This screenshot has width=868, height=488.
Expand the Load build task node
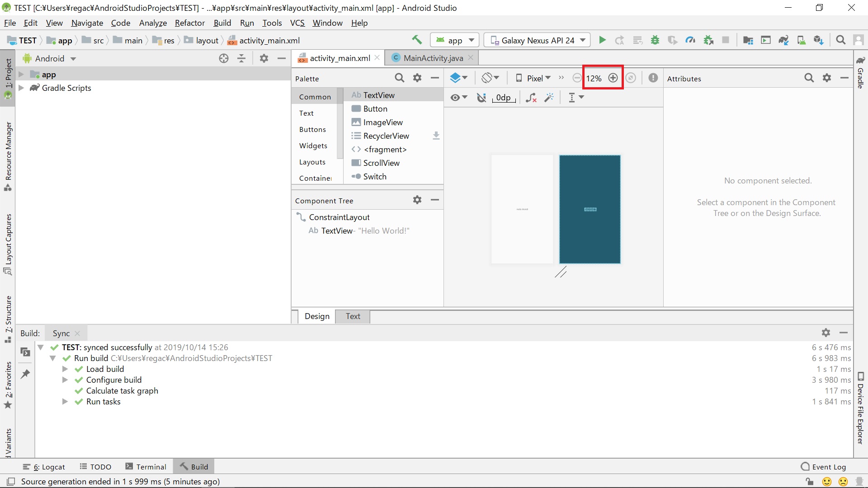point(65,369)
